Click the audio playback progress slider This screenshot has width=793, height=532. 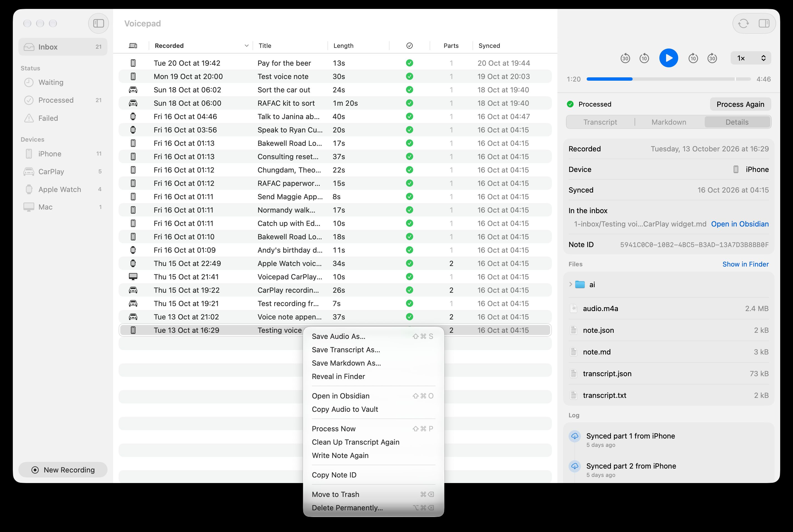pos(669,79)
